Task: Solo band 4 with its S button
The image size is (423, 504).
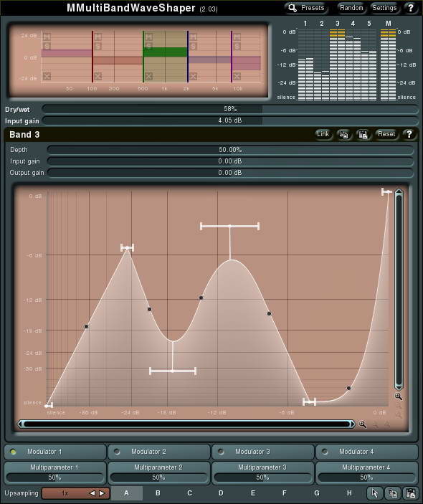Action: 193,46
